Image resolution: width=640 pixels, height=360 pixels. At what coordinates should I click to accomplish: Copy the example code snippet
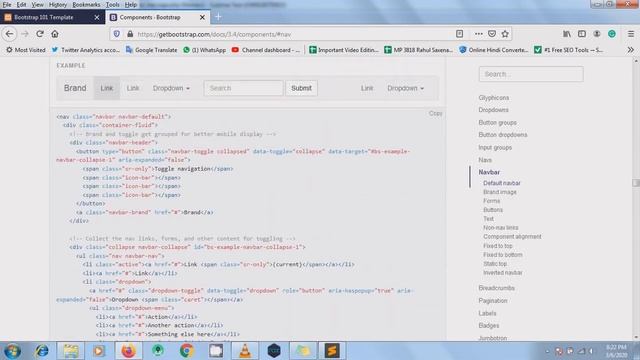pyautogui.click(x=435, y=113)
